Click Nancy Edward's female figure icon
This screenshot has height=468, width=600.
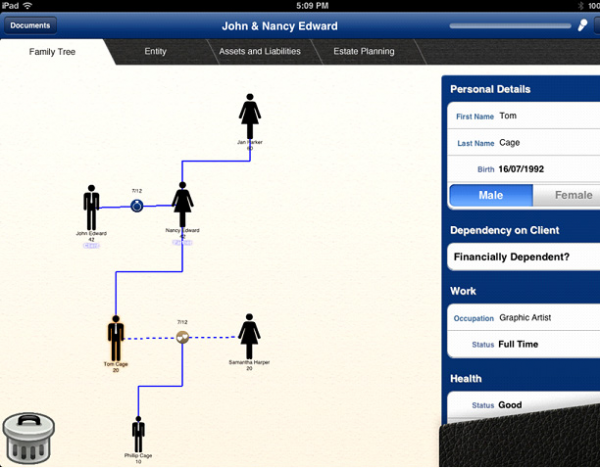click(182, 204)
